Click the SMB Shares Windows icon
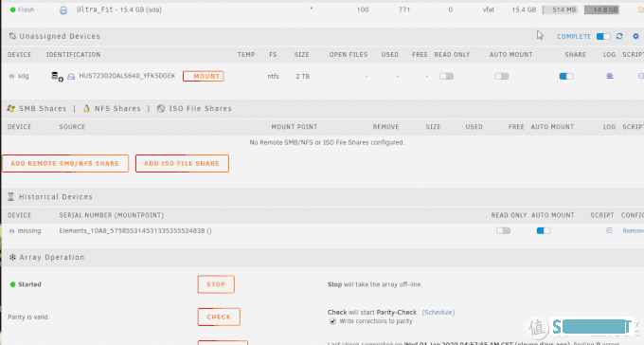This screenshot has height=345, width=644. click(x=11, y=109)
